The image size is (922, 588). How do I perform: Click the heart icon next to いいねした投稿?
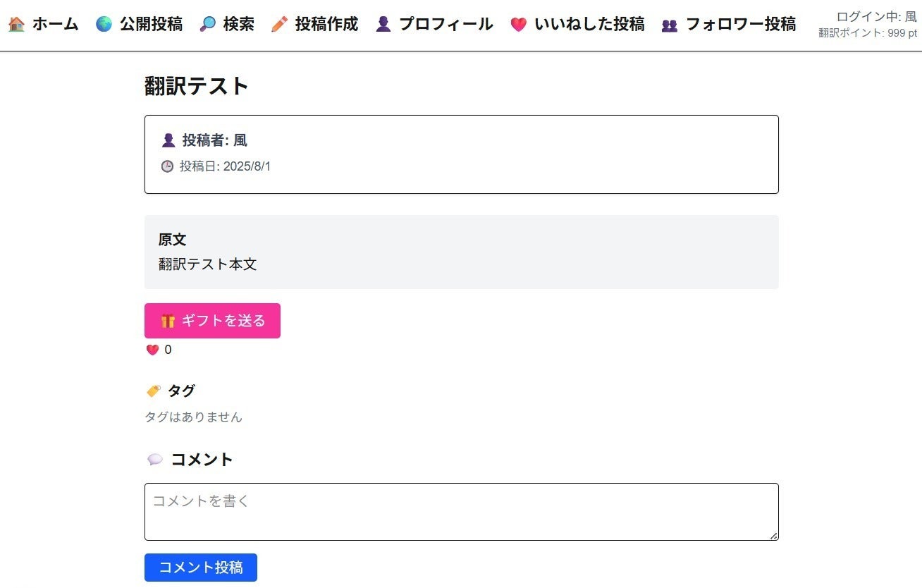coord(520,24)
